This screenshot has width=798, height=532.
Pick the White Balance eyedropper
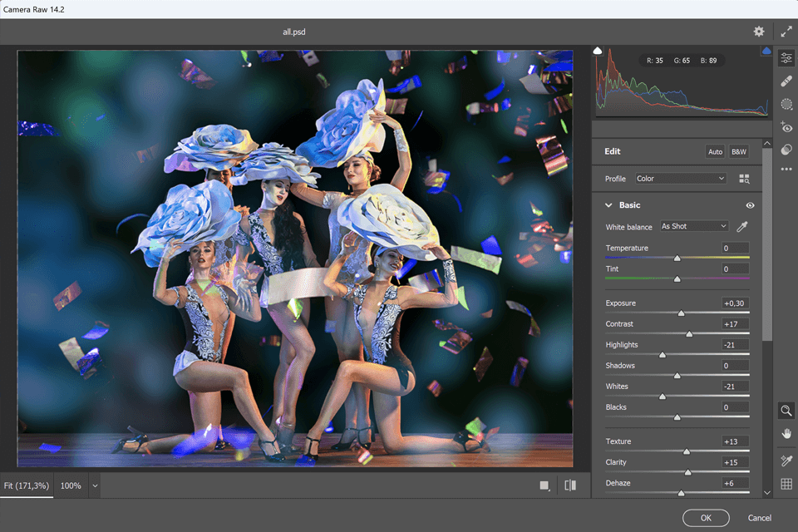(x=742, y=226)
